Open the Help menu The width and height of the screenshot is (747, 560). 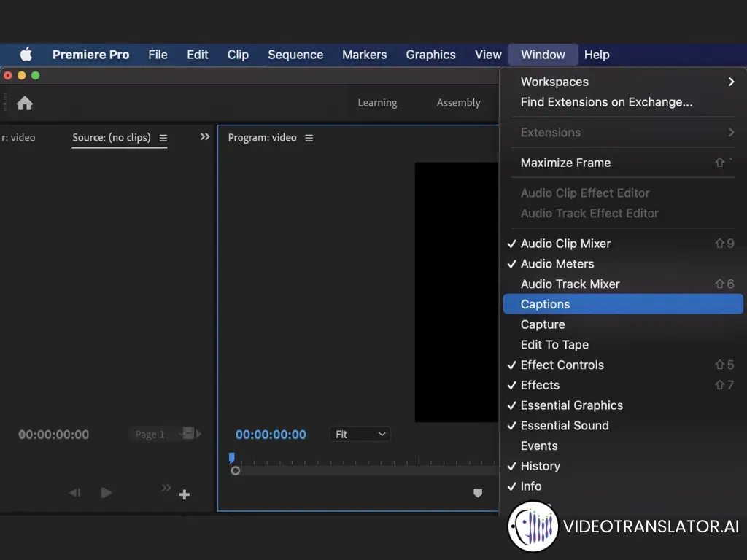(597, 55)
